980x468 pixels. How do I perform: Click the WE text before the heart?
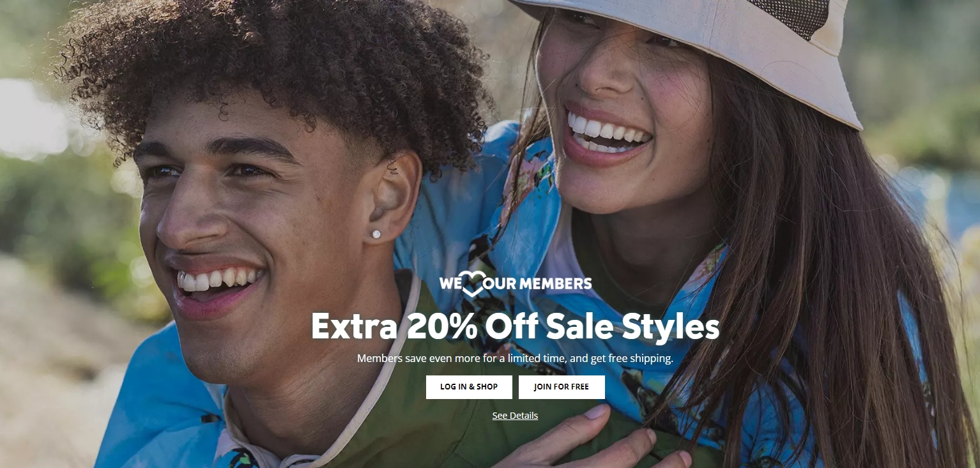(450, 283)
